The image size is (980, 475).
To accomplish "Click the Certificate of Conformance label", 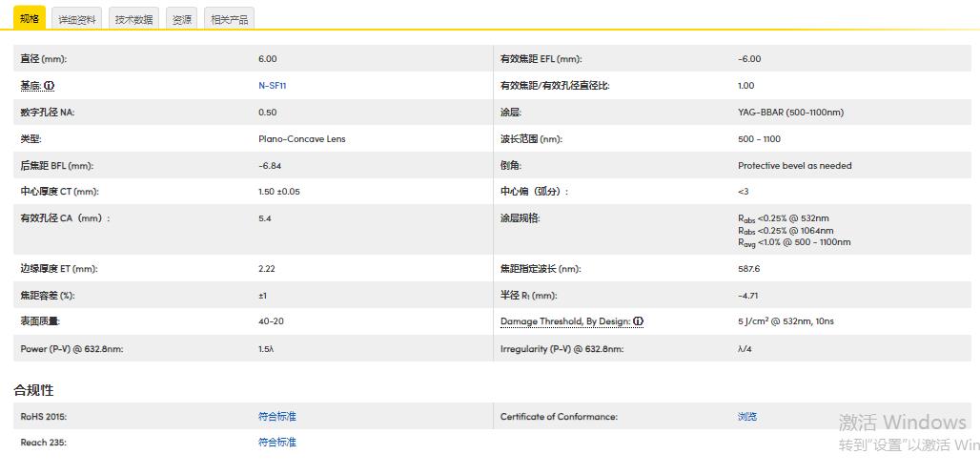I will 559,416.
